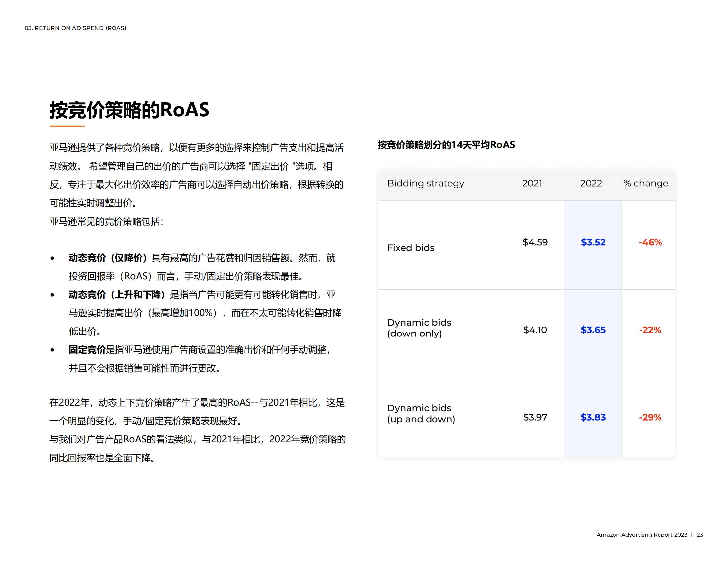Click the first bullet point marker in the list
This screenshot has height=563, width=728.
click(52, 258)
